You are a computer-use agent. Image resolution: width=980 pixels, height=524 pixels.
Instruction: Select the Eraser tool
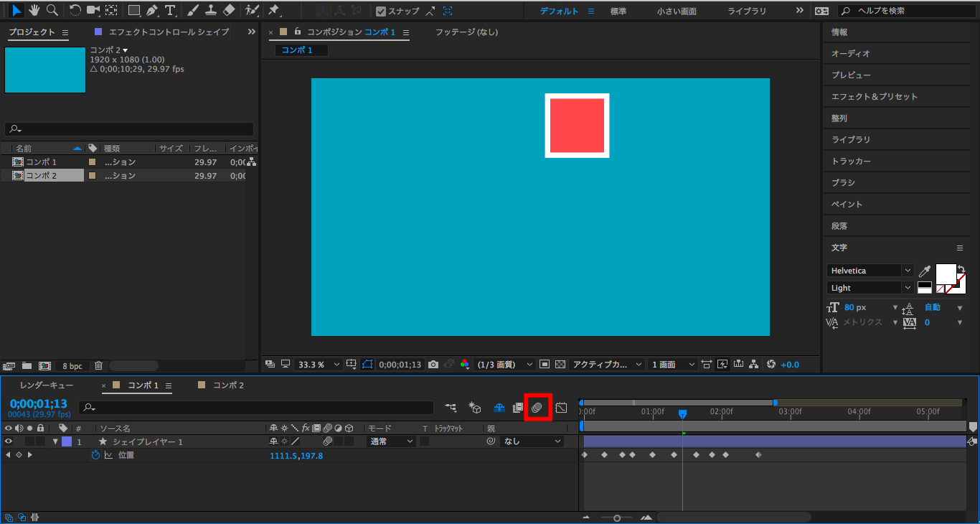[229, 11]
